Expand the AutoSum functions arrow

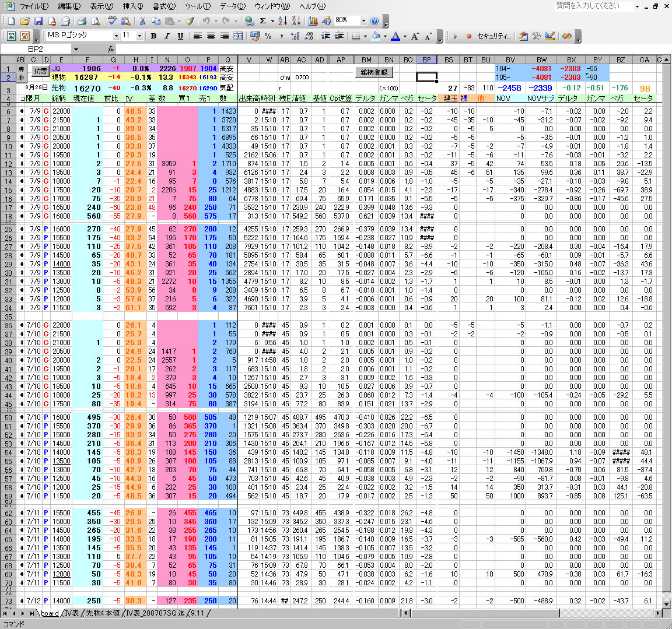pos(272,20)
